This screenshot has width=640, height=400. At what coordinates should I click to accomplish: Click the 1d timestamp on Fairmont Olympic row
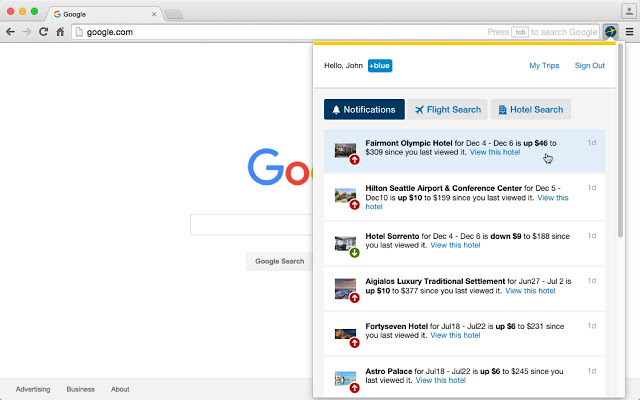[592, 142]
